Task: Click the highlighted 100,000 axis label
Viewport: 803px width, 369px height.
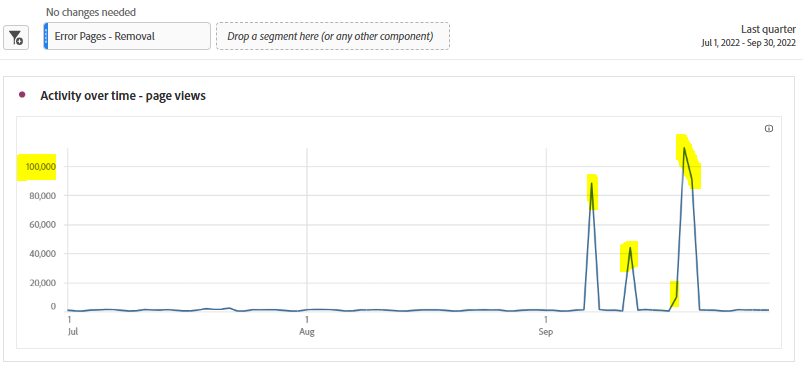Action: click(x=36, y=167)
